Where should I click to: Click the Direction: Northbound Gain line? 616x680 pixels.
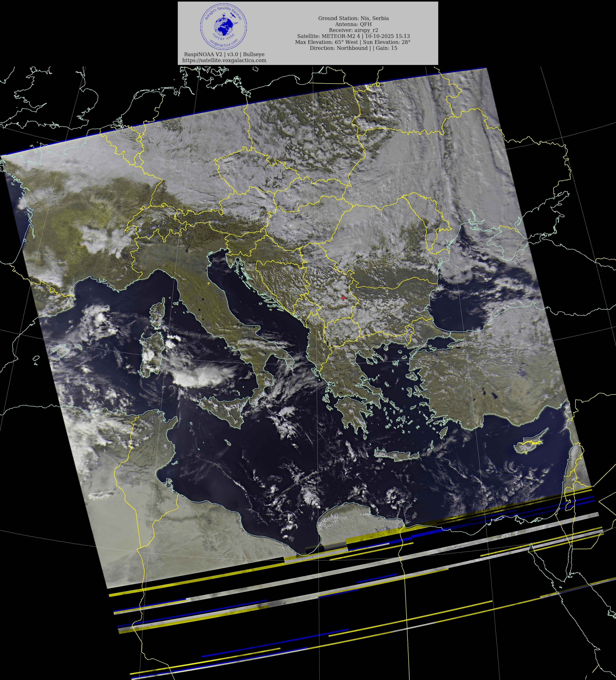[x=353, y=48]
